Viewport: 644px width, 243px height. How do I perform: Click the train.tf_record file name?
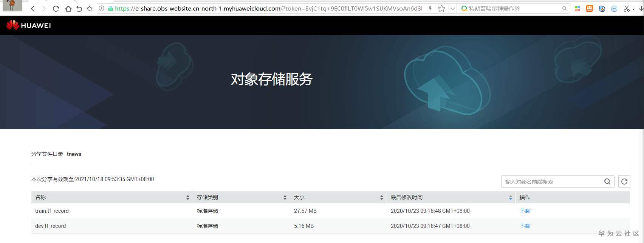click(52, 211)
